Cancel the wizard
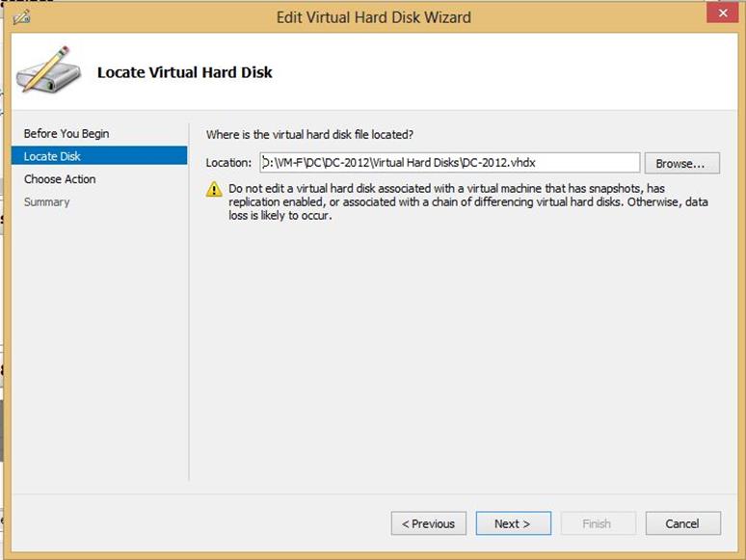 point(682,523)
